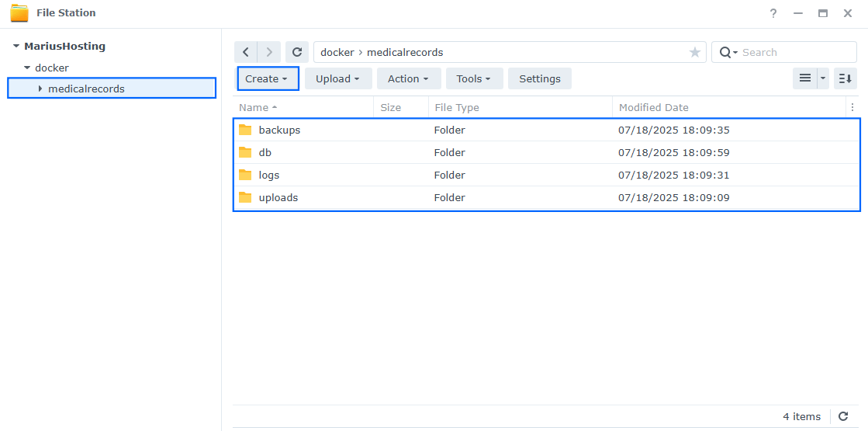This screenshot has width=868, height=431.
Task: Select the logs folder name
Action: 269,175
